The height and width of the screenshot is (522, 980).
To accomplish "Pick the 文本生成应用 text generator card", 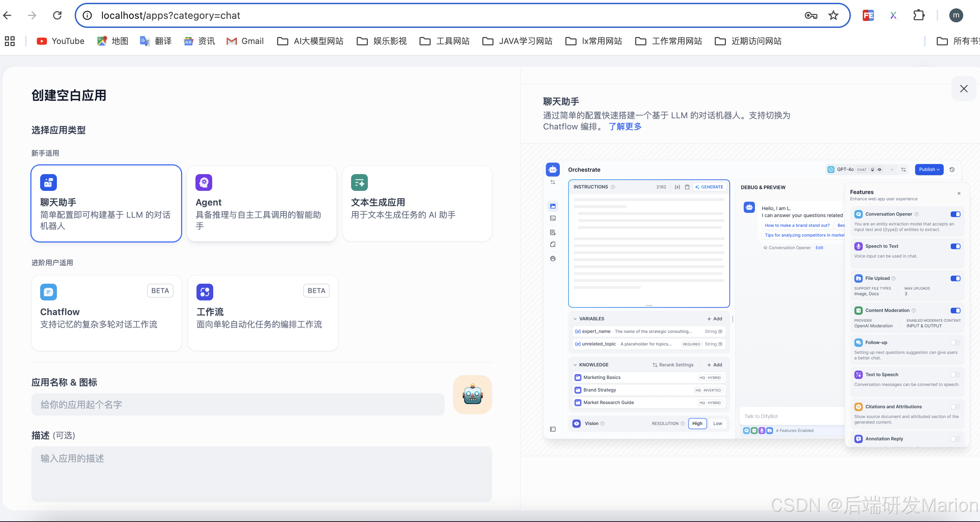I will point(417,203).
